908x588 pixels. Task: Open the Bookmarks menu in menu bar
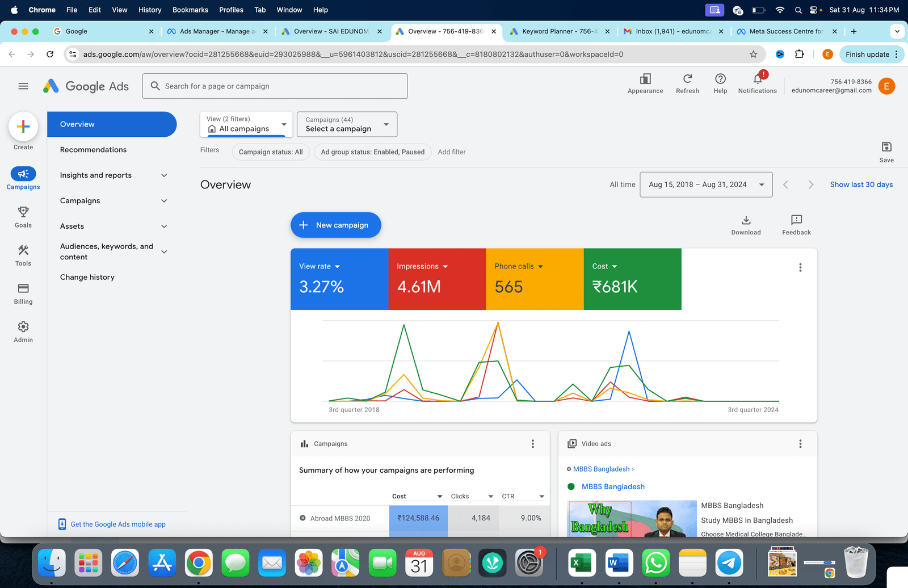190,10
